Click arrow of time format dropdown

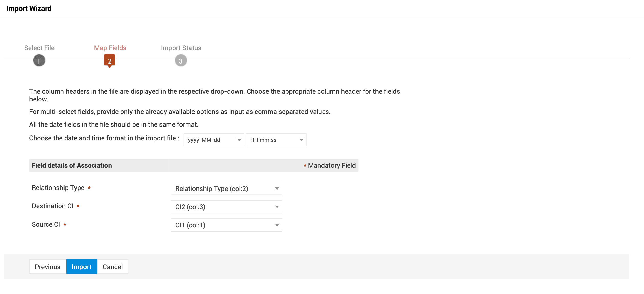point(301,140)
